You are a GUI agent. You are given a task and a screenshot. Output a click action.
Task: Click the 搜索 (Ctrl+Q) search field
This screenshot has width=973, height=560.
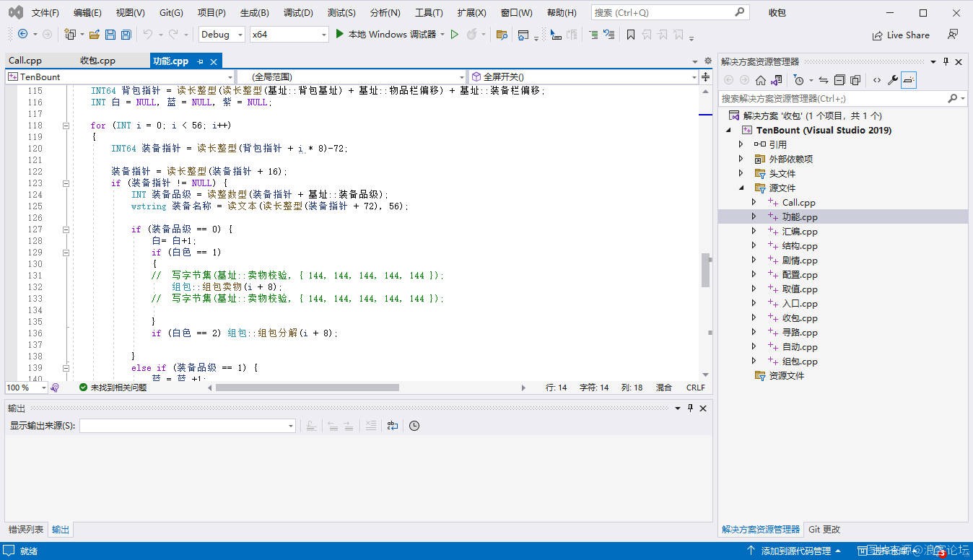coord(669,12)
